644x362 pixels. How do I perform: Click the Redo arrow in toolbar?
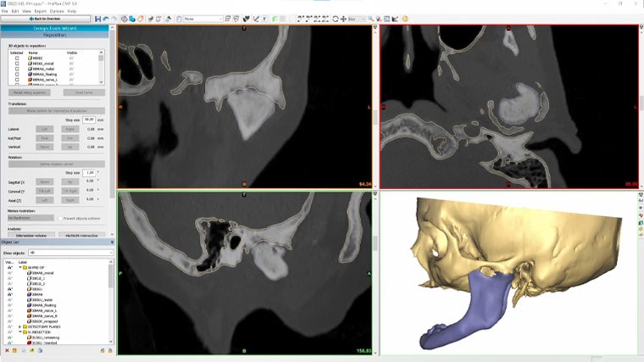(x=114, y=19)
